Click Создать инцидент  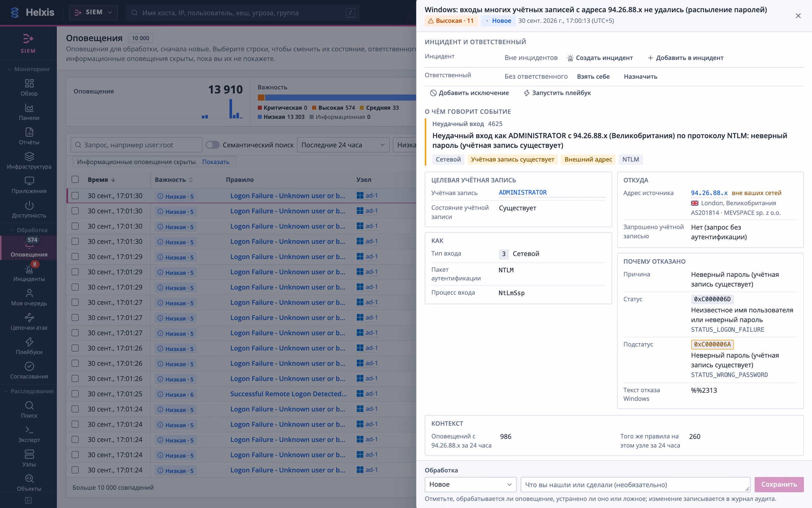tap(600, 58)
